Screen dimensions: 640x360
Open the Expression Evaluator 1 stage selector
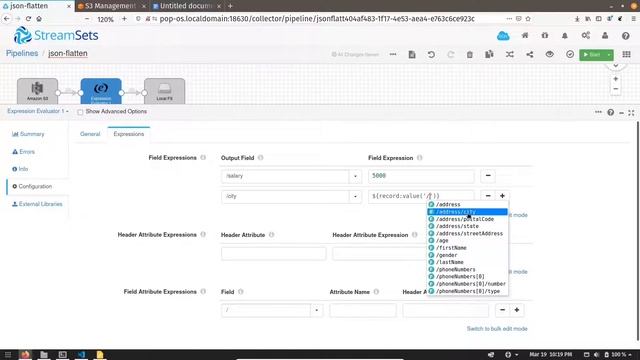[x=38, y=111]
